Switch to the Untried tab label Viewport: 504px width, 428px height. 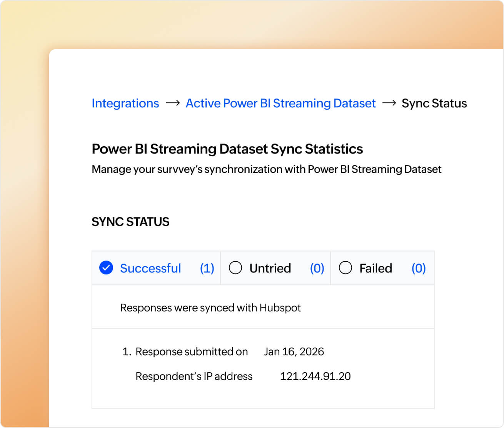click(270, 268)
